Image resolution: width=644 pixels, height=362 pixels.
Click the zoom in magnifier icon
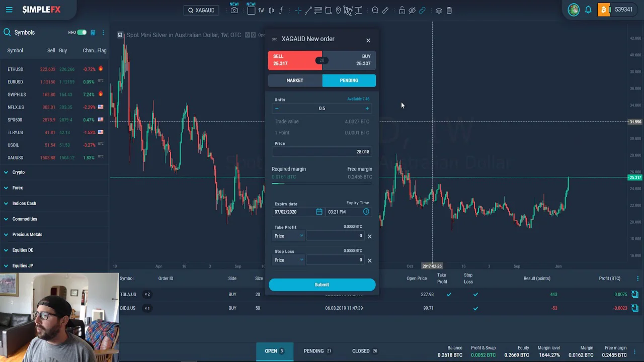click(375, 11)
